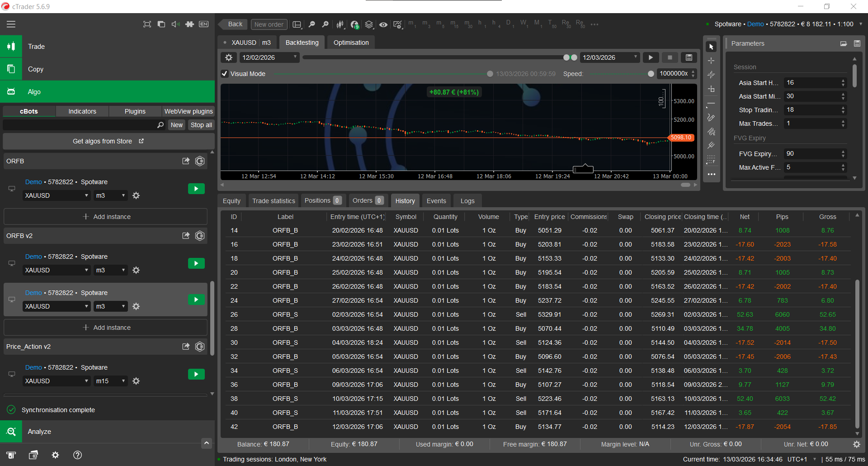Start the backtest with the play button
868x466 pixels.
pos(651,57)
